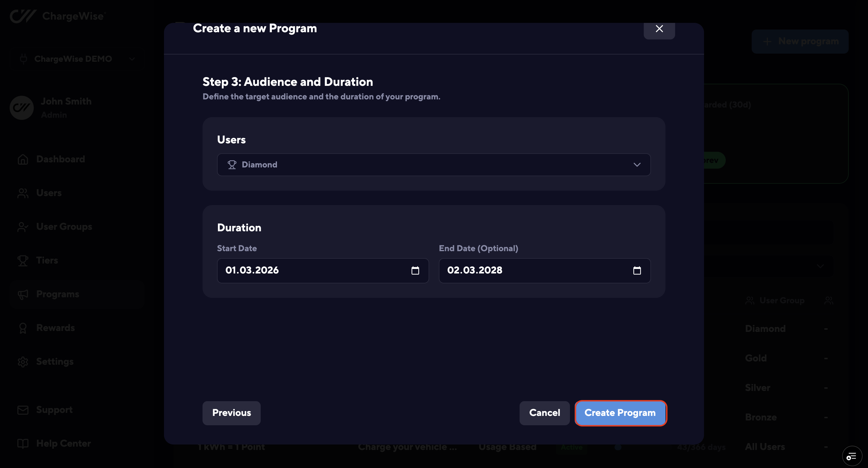Go to the Help Center page
The width and height of the screenshot is (868, 468).
click(x=63, y=443)
